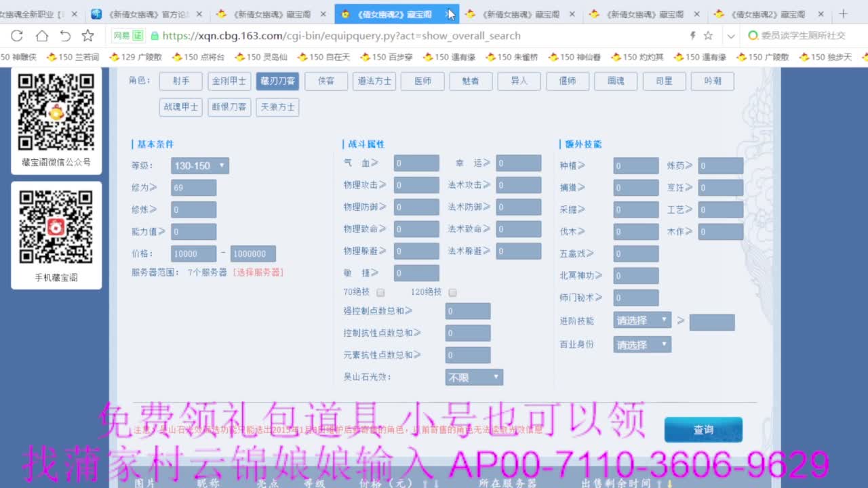The height and width of the screenshot is (488, 868).
Task: Click the 查询 search button
Action: point(703,430)
